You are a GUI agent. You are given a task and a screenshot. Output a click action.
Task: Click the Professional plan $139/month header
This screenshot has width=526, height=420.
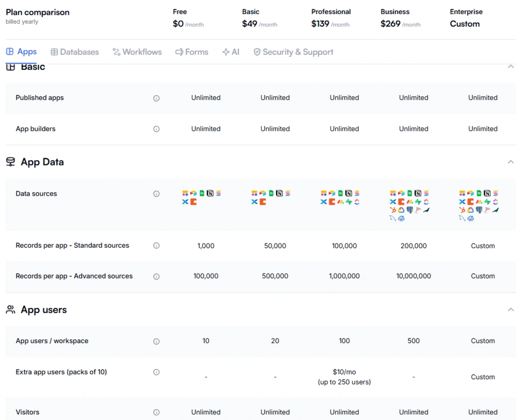[x=331, y=18]
